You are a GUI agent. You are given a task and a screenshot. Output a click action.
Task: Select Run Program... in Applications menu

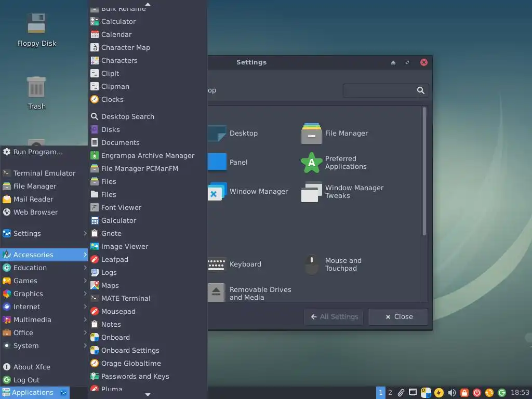tap(44, 152)
